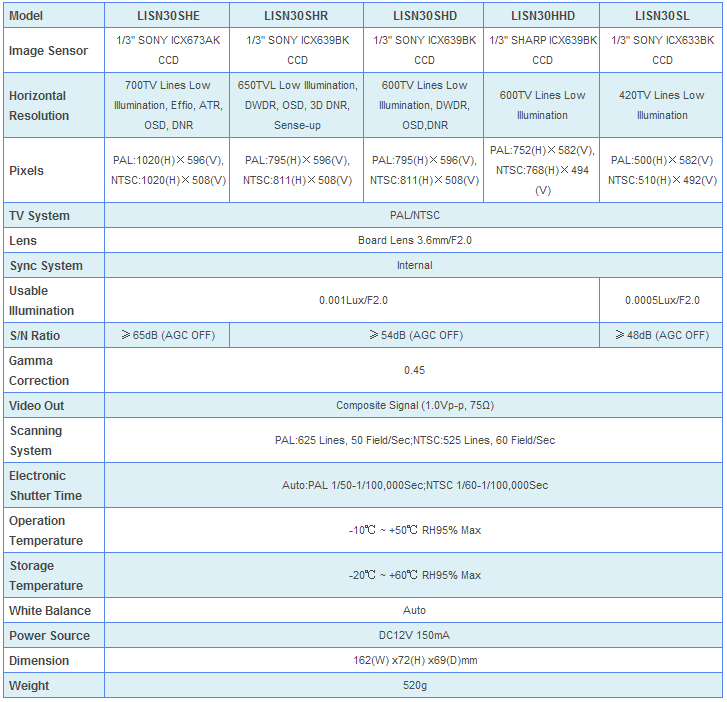Image resolution: width=727 pixels, height=702 pixels.
Task: Click the Model header cell
Action: click(x=54, y=15)
